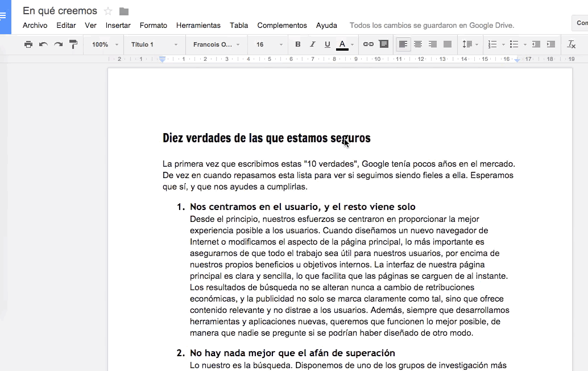Align text to the right

click(433, 44)
